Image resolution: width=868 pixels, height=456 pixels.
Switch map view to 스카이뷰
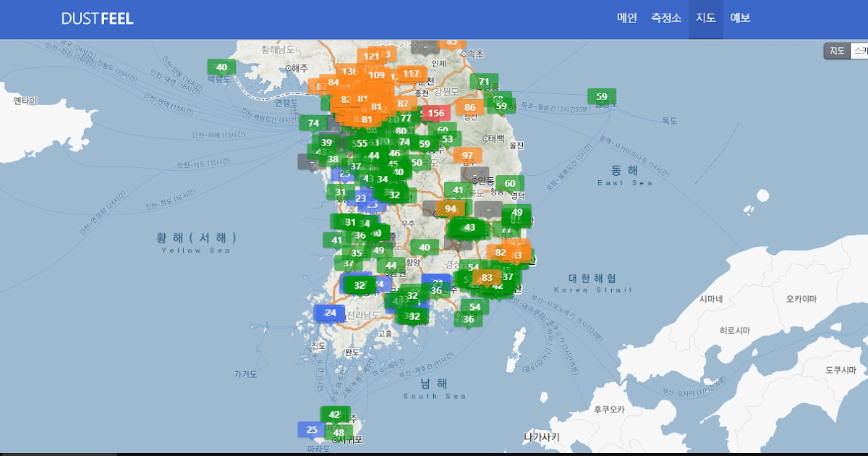click(860, 51)
